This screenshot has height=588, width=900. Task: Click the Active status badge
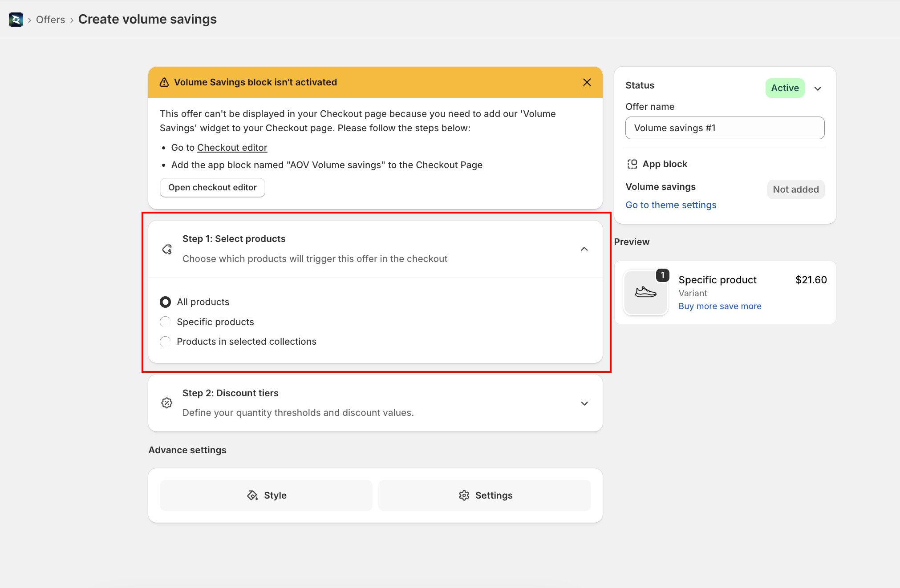point(785,88)
